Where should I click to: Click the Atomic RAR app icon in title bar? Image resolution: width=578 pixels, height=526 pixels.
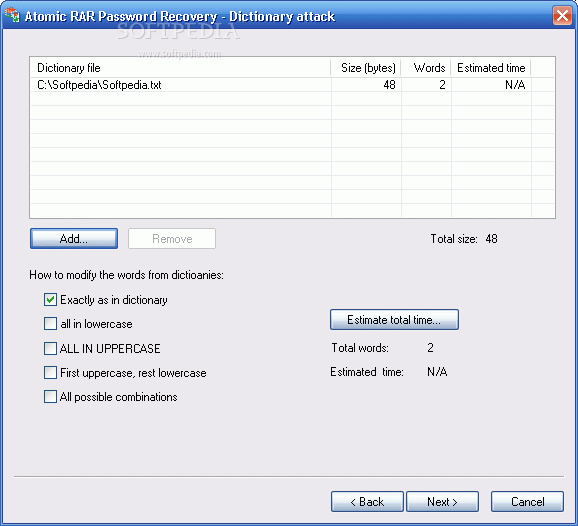pos(12,15)
